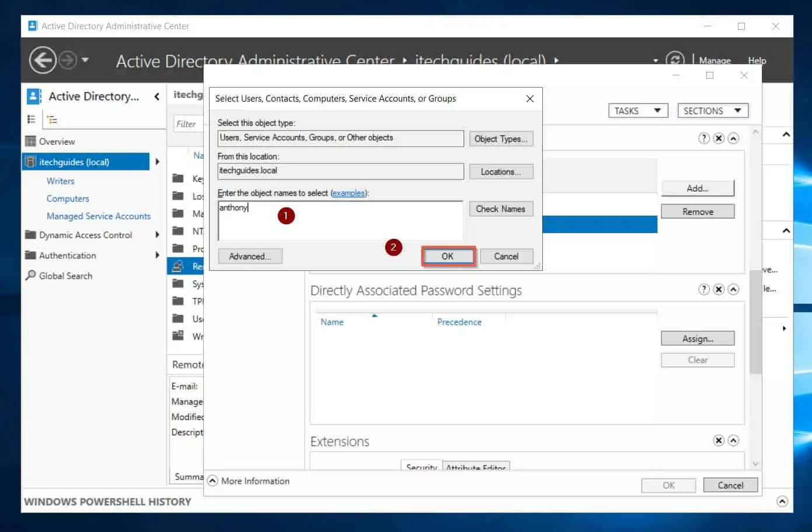Click the Locations... button
This screenshot has height=532, width=812.
tap(501, 172)
